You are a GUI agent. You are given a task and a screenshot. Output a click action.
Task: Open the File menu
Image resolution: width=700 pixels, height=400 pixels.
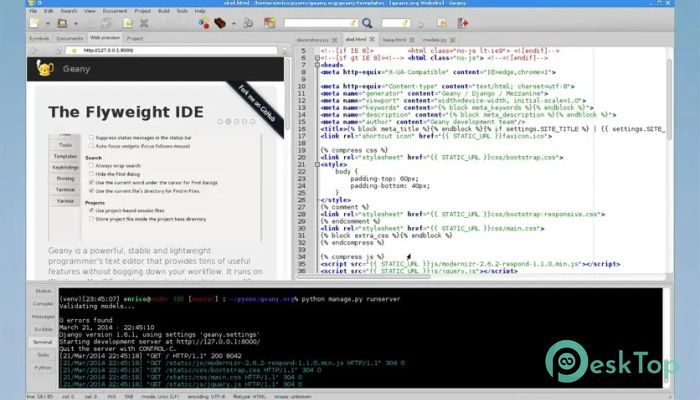[x=33, y=11]
